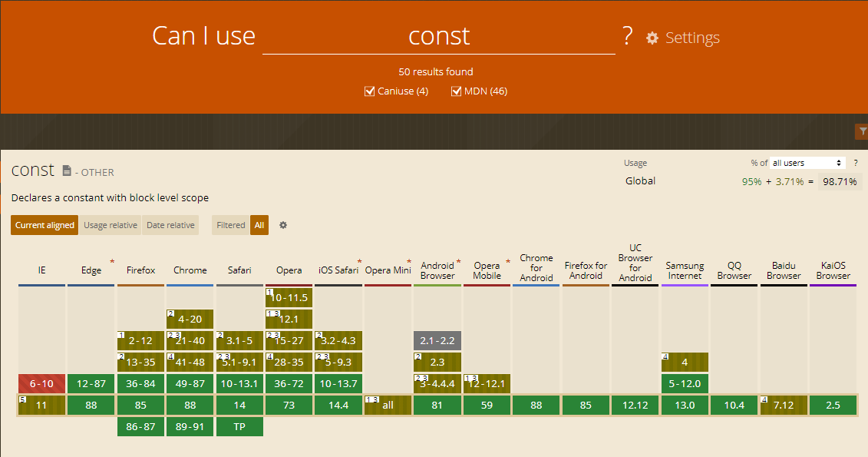This screenshot has width=868, height=457.
Task: Click the KaiOS Browser column header
Action: click(x=833, y=270)
